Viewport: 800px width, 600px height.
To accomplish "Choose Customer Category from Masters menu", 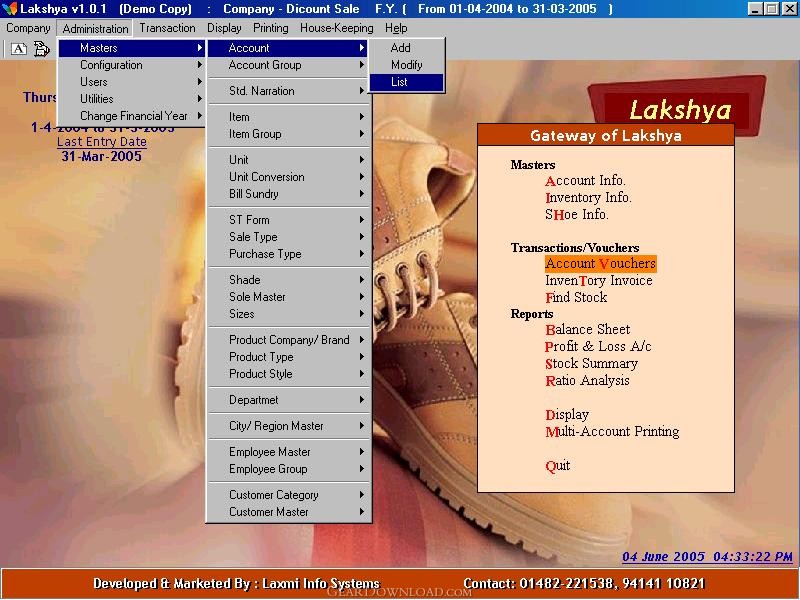I will (x=288, y=495).
